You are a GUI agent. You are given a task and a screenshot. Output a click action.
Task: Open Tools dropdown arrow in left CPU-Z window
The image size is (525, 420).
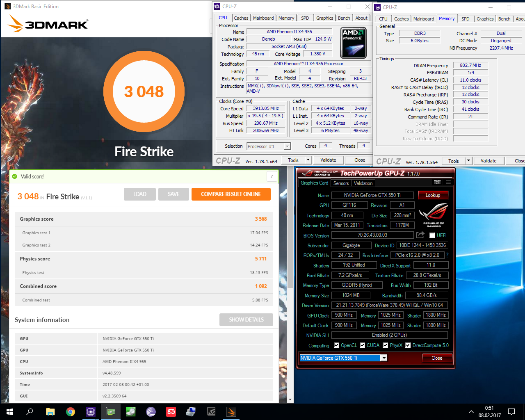(x=308, y=160)
